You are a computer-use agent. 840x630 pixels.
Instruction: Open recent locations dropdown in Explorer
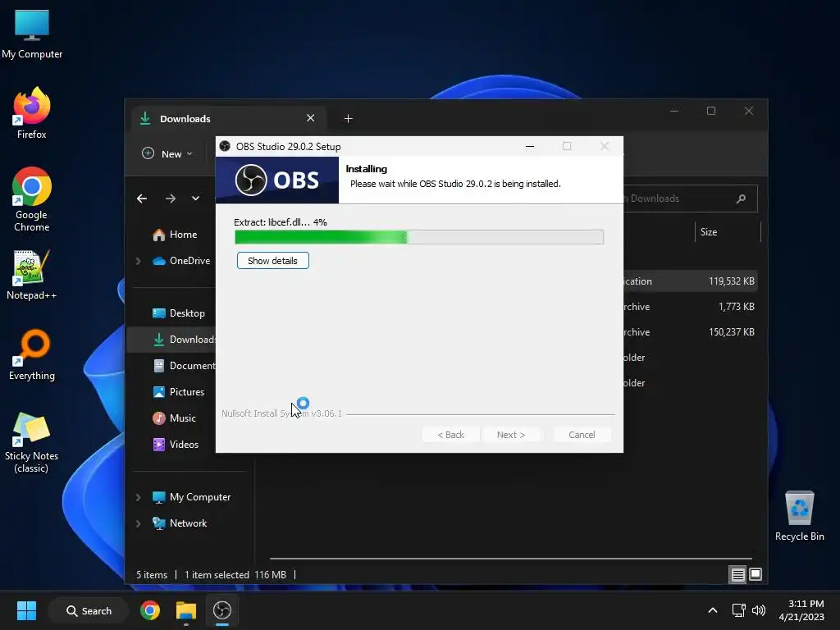pyautogui.click(x=195, y=199)
